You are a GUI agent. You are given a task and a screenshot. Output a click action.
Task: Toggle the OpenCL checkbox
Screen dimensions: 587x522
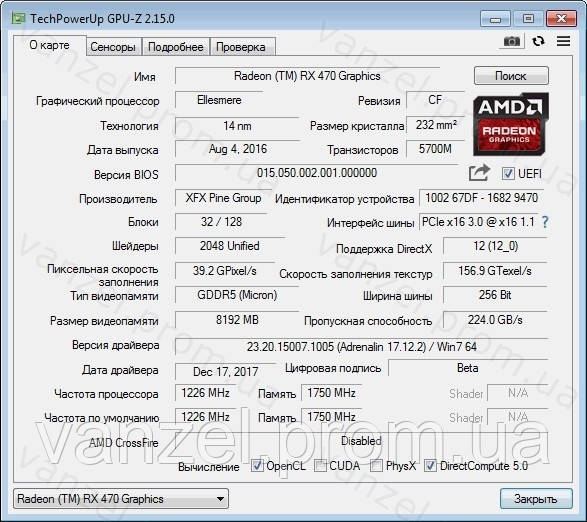(x=257, y=466)
